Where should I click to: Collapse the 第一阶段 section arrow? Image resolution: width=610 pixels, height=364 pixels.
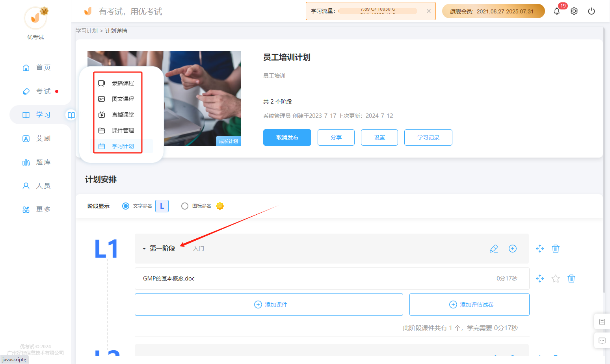coord(144,249)
